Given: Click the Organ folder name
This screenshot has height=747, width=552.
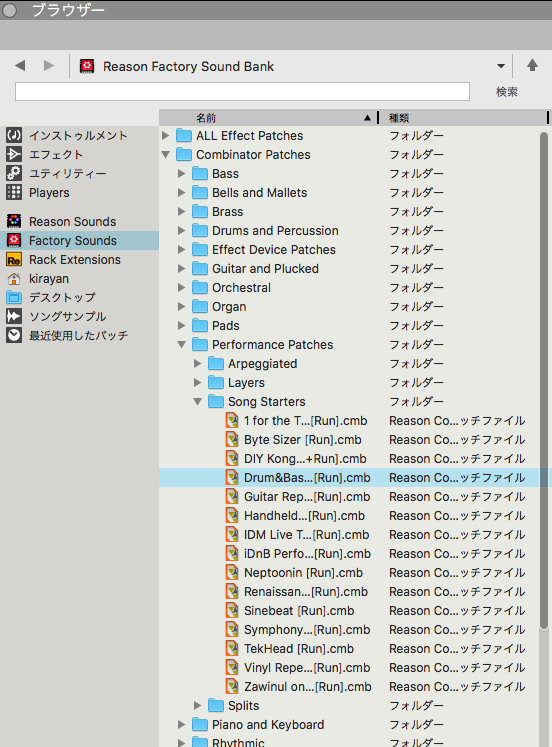Looking at the screenshot, I should (x=229, y=307).
